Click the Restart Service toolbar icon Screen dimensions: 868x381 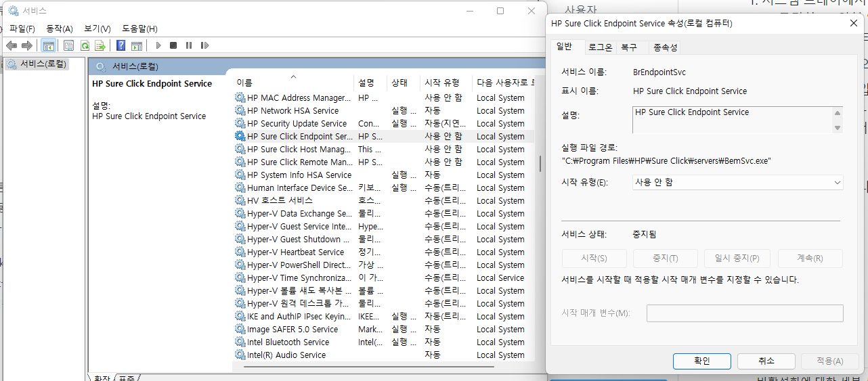tap(203, 45)
